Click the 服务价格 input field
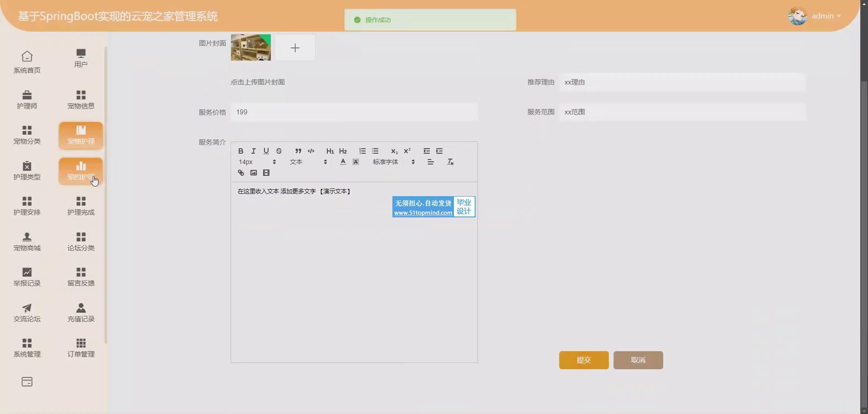The height and width of the screenshot is (414, 868). 354,112
